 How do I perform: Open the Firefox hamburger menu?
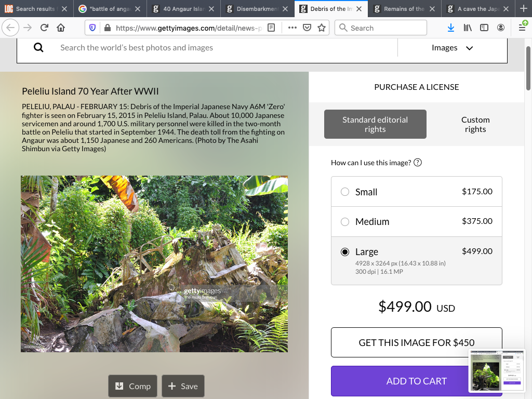click(522, 28)
